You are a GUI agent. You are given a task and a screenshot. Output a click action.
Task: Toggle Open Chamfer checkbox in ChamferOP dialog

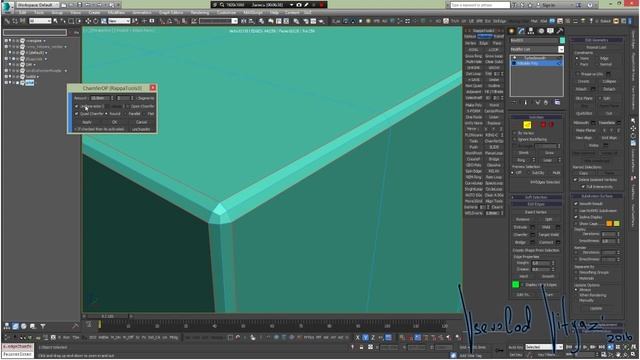click(x=128, y=106)
